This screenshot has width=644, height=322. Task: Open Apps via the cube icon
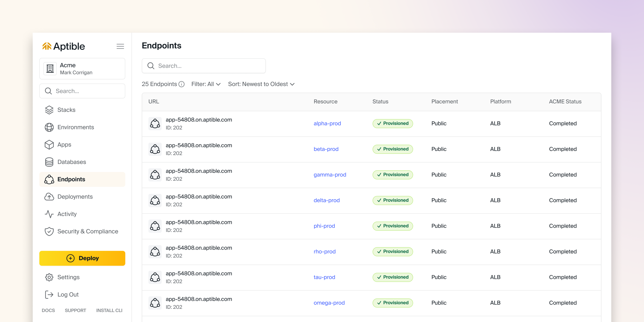(x=49, y=145)
